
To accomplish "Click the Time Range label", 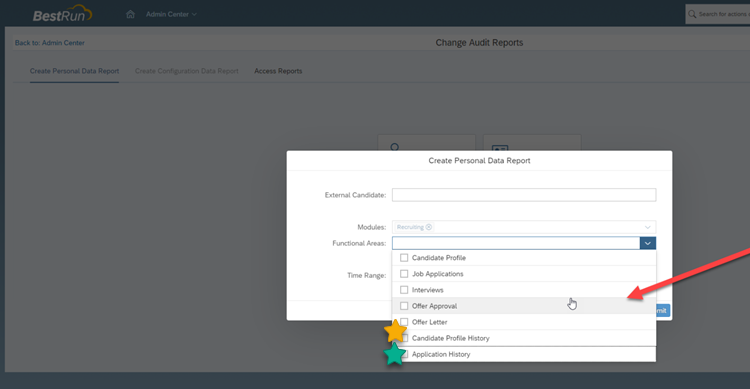I will [366, 275].
